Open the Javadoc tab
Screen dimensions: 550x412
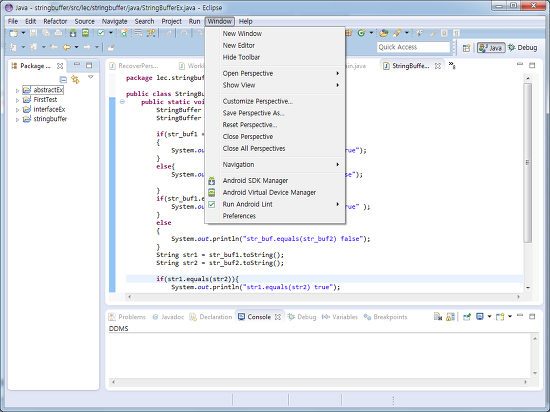tap(168, 317)
